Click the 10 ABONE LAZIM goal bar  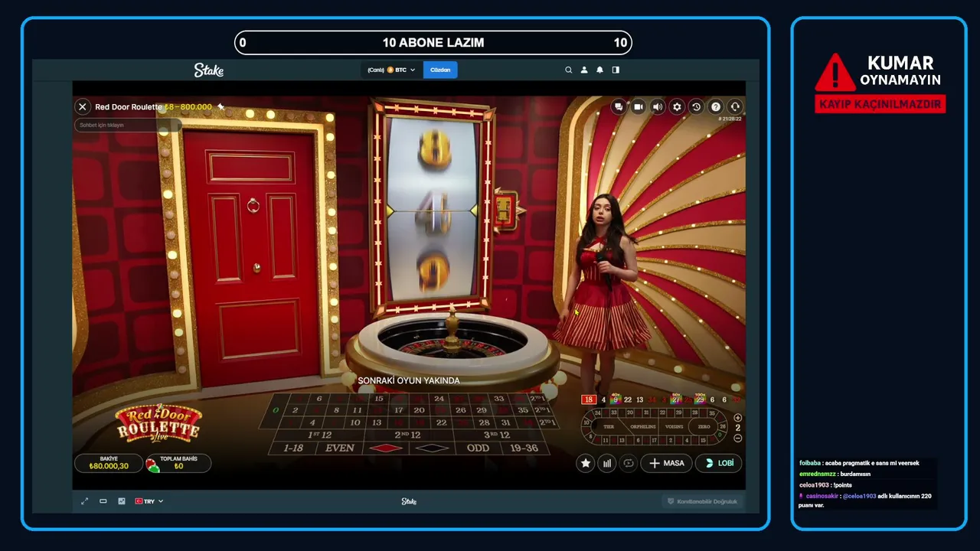(433, 43)
